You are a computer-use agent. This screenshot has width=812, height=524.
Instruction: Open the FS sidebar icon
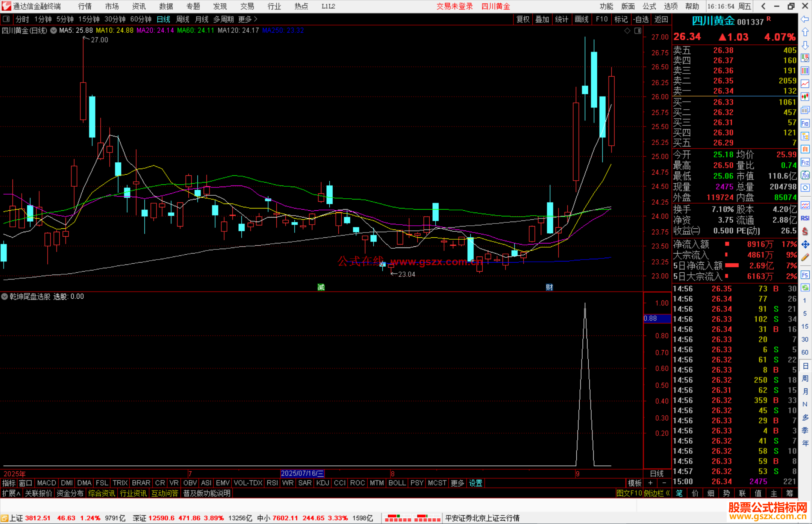tap(805, 275)
